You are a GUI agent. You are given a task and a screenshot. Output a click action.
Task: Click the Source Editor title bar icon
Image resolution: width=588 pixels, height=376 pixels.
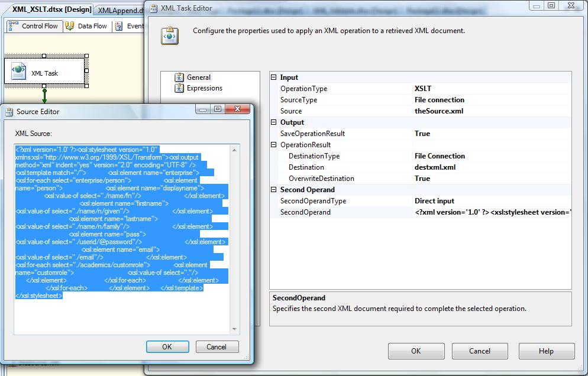point(8,111)
